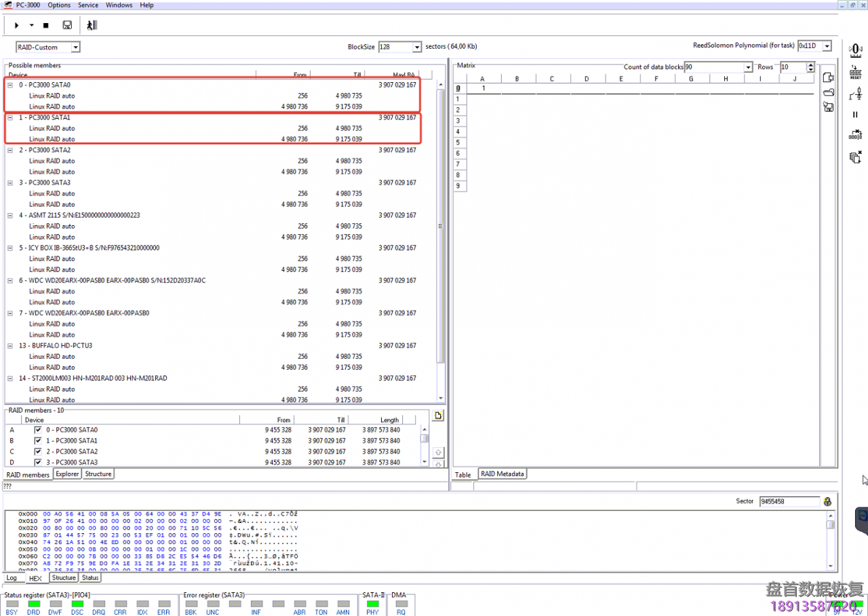Click the new document icon above RAID members
The height and width of the screenshot is (616, 868).
[x=438, y=415]
